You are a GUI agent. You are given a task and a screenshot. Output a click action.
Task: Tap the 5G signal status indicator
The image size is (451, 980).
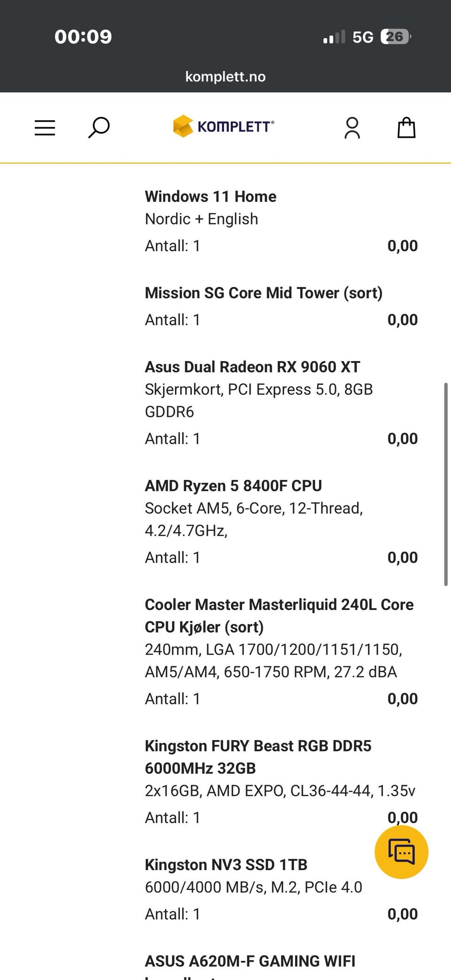click(x=363, y=37)
